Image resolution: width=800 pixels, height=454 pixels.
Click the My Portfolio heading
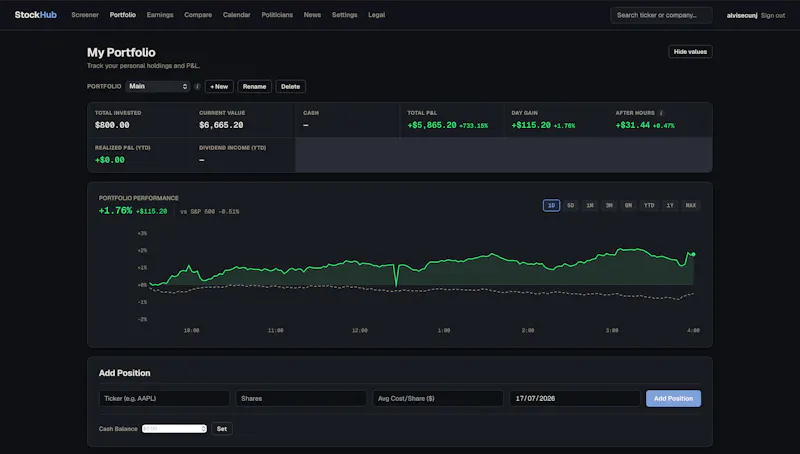coord(121,53)
